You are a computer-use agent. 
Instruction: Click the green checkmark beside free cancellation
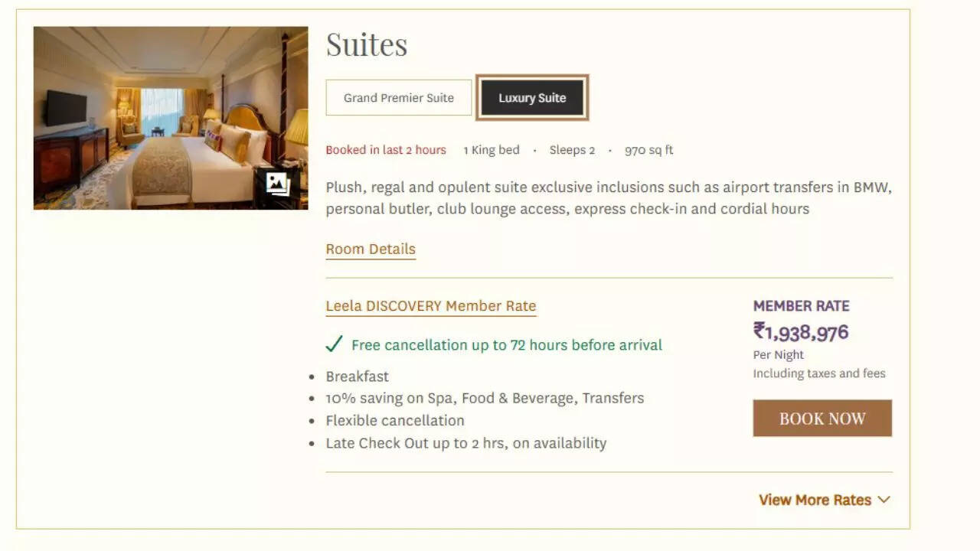click(x=334, y=344)
